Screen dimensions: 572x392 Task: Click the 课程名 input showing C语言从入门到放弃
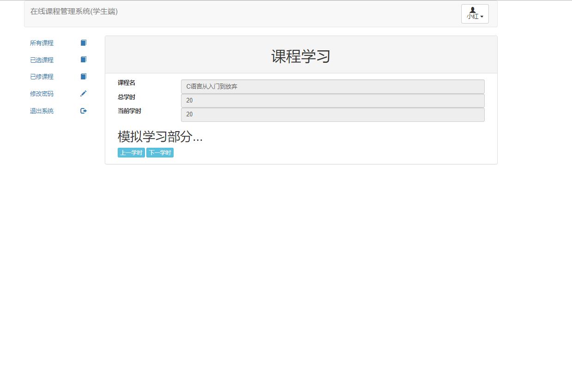pyautogui.click(x=332, y=86)
